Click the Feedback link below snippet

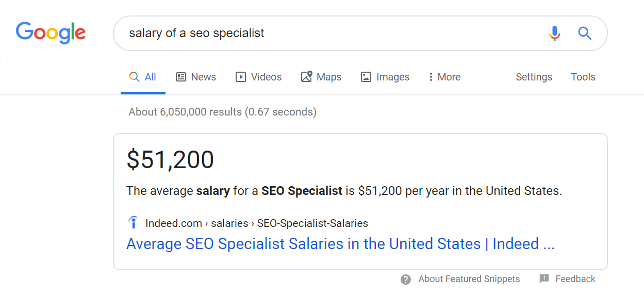(x=575, y=279)
